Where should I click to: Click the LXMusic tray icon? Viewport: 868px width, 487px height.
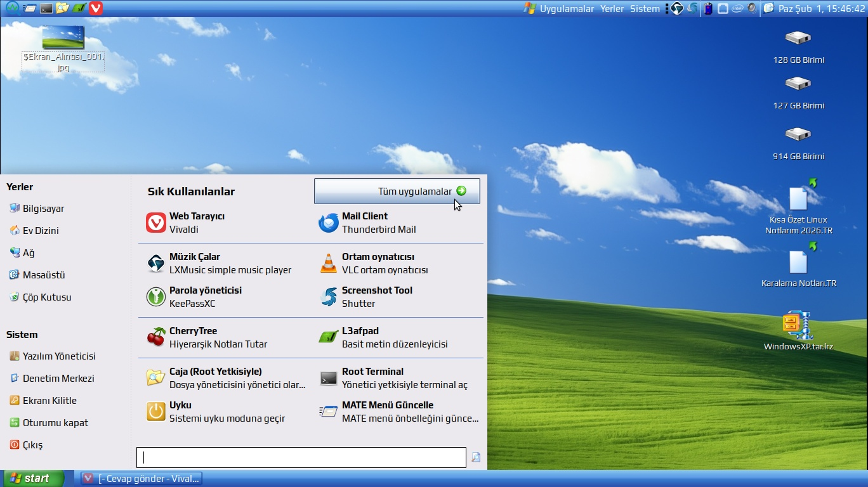click(677, 8)
